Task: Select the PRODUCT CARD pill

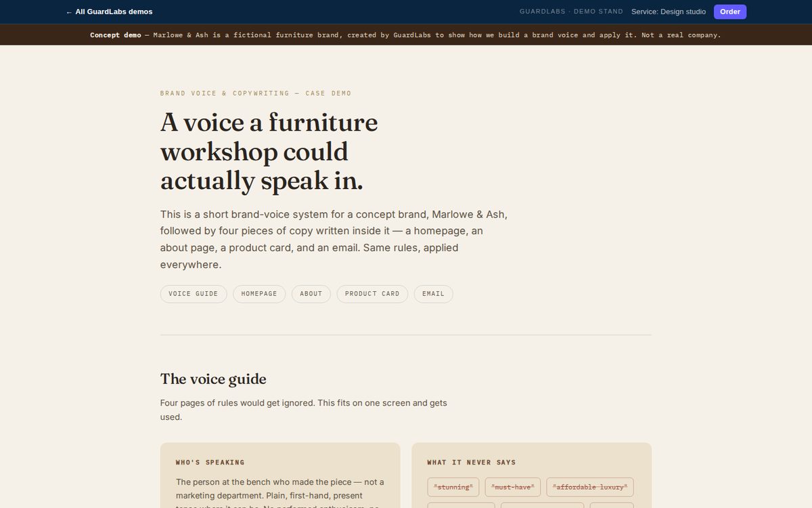Action: [x=372, y=294]
